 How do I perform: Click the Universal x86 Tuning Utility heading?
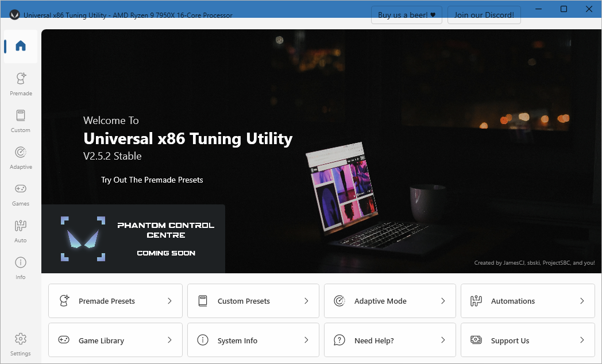[x=188, y=138]
